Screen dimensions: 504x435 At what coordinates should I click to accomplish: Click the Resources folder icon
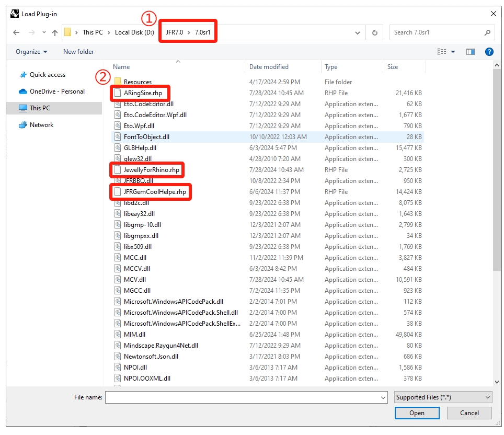coord(118,82)
